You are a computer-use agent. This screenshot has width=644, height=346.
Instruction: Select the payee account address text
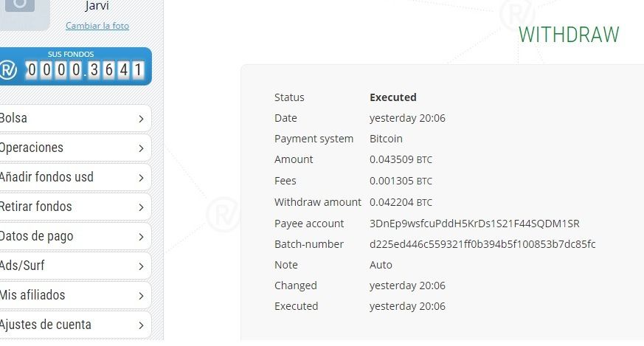(x=474, y=224)
